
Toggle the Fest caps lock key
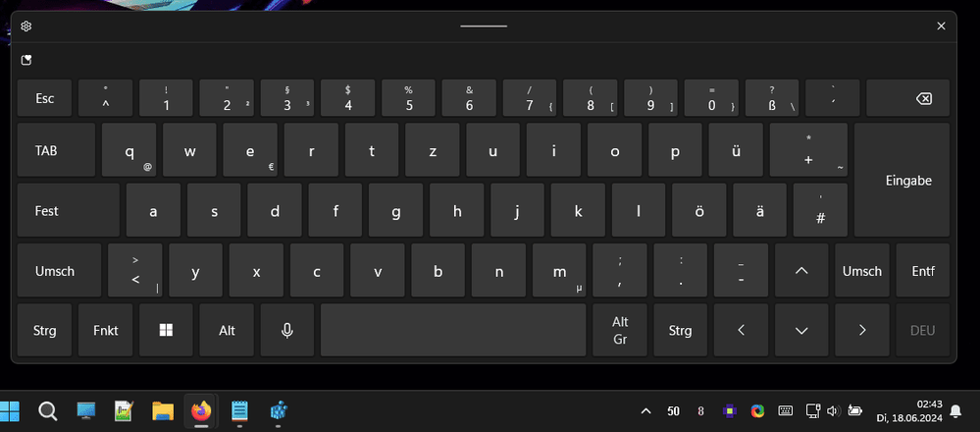pyautogui.click(x=68, y=211)
